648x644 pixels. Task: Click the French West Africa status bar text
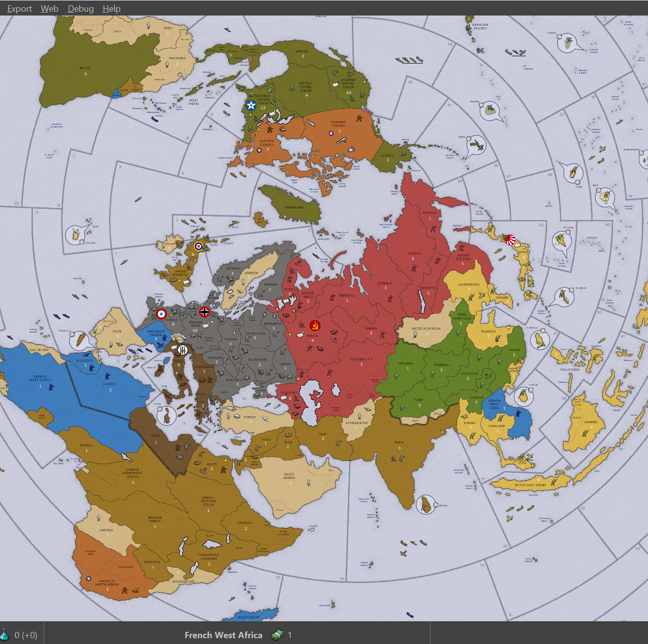223,635
